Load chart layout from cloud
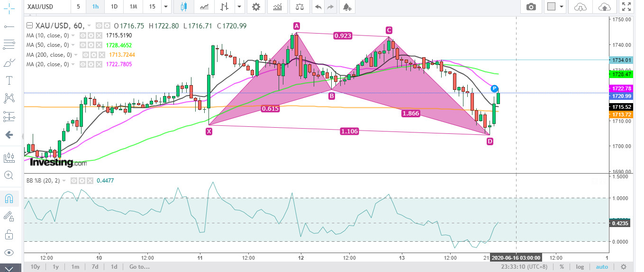Screen dimensions: 644x272 tap(580, 7)
